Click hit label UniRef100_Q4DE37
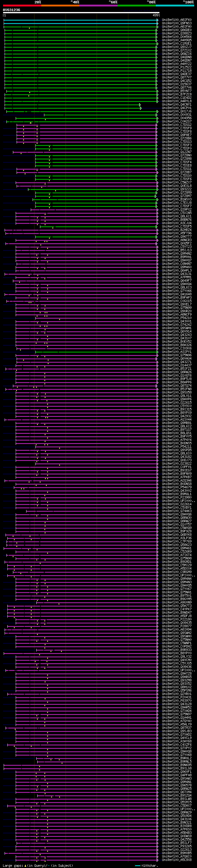 coord(176,74)
